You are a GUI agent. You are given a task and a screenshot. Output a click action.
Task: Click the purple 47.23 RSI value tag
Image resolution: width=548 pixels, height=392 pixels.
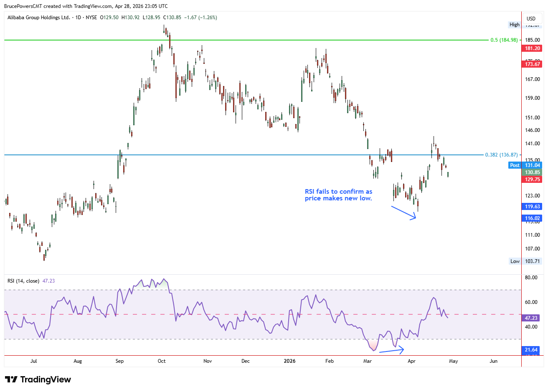point(531,318)
